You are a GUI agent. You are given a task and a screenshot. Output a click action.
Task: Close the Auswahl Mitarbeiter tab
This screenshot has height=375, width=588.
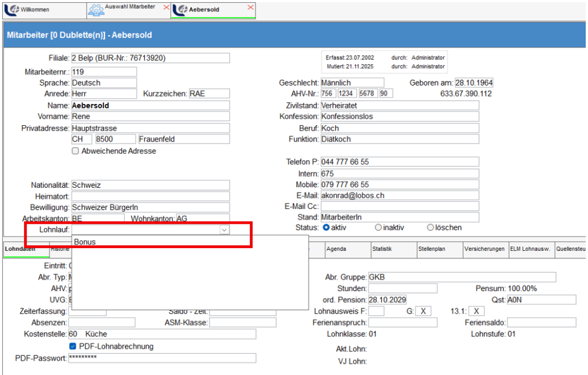point(167,7)
